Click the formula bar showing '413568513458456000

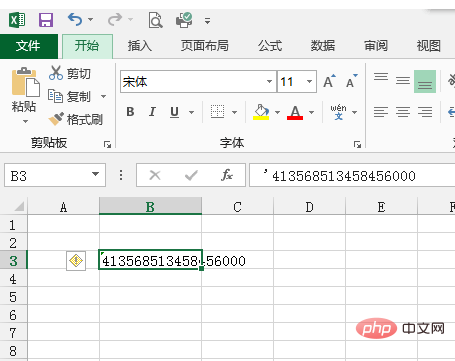click(352, 175)
